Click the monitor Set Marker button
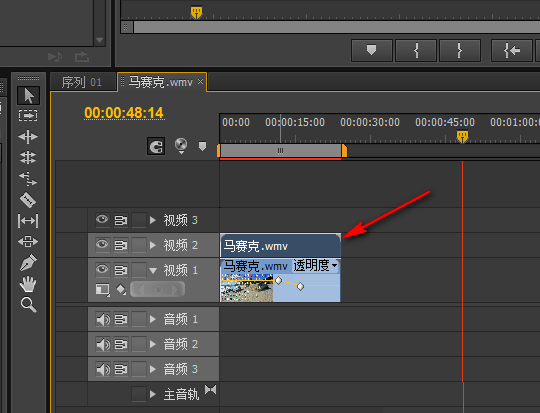 click(372, 50)
